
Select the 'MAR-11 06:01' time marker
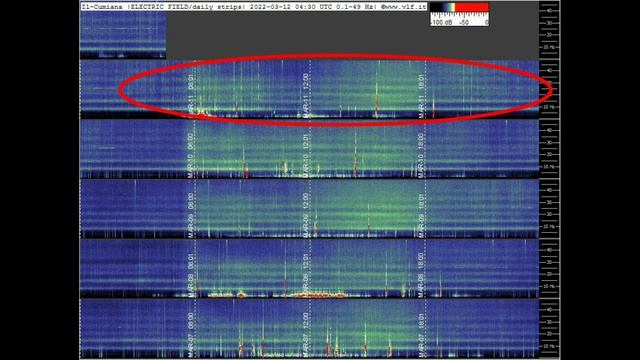[x=190, y=96]
